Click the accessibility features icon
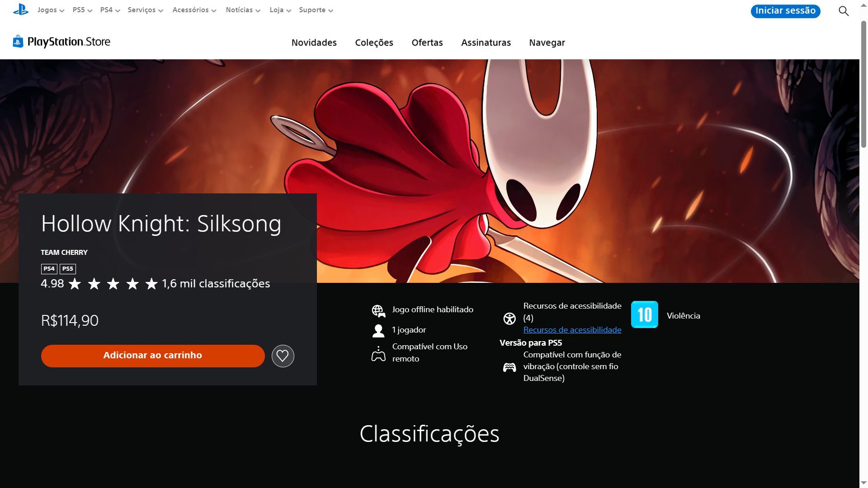 click(509, 319)
